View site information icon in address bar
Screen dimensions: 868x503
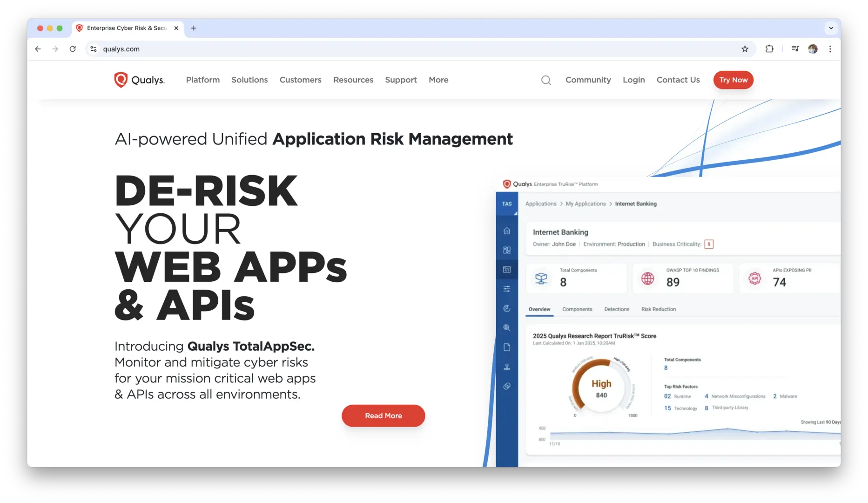(x=94, y=49)
